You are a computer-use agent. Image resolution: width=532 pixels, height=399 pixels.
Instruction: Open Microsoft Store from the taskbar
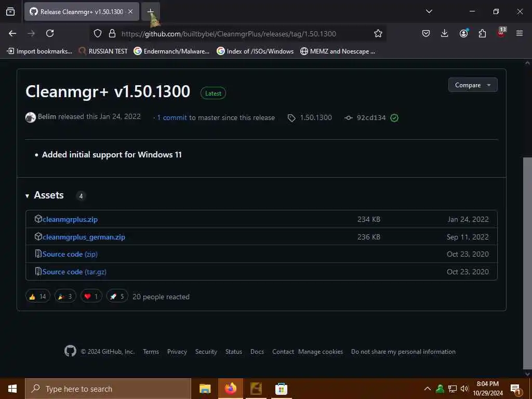[281, 389]
